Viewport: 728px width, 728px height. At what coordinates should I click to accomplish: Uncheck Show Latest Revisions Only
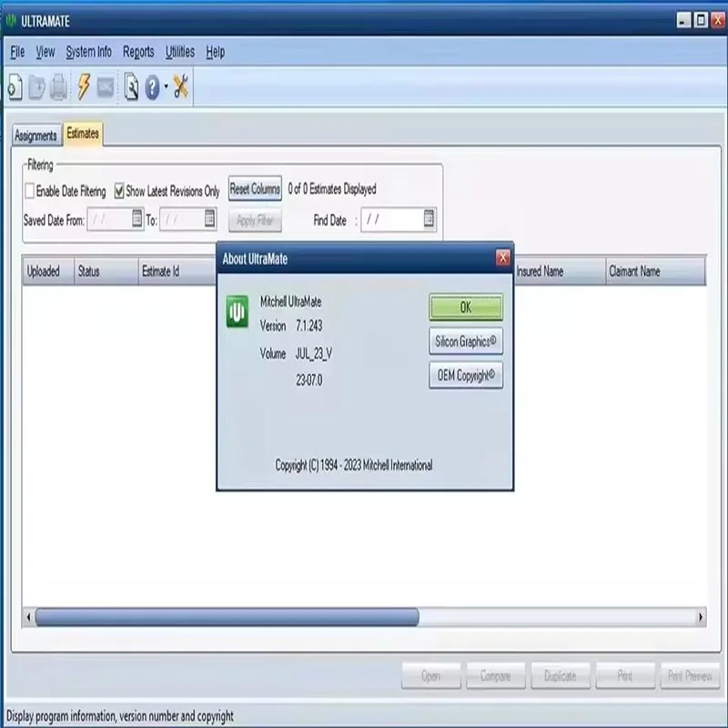(x=119, y=191)
